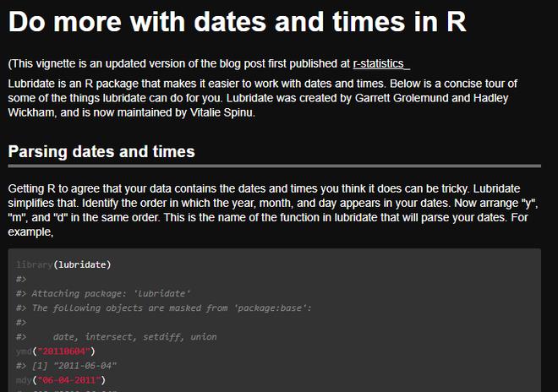
Task: Click the paragraph starting "Lubridate is an R package"
Action: click(x=263, y=98)
